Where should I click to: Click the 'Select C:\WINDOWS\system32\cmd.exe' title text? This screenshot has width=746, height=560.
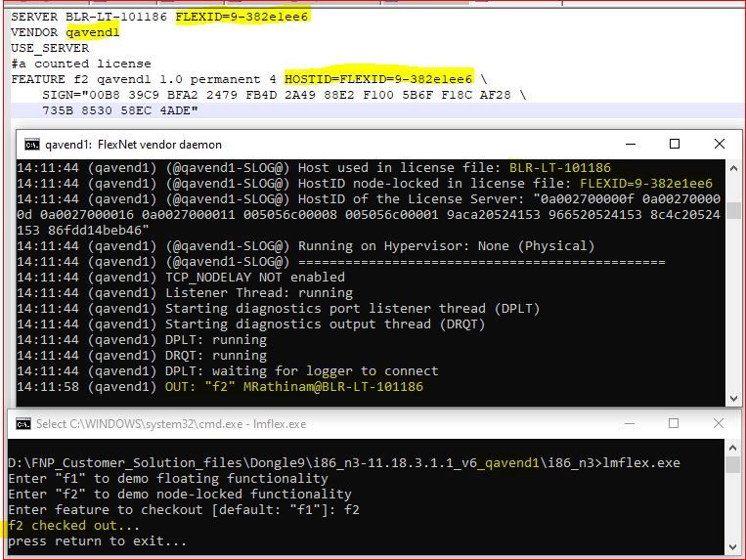click(171, 424)
